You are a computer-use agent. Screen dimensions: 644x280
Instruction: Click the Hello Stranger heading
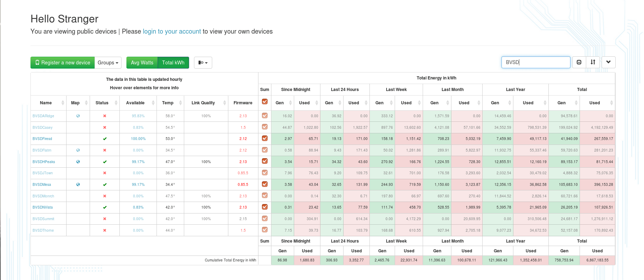point(64,19)
